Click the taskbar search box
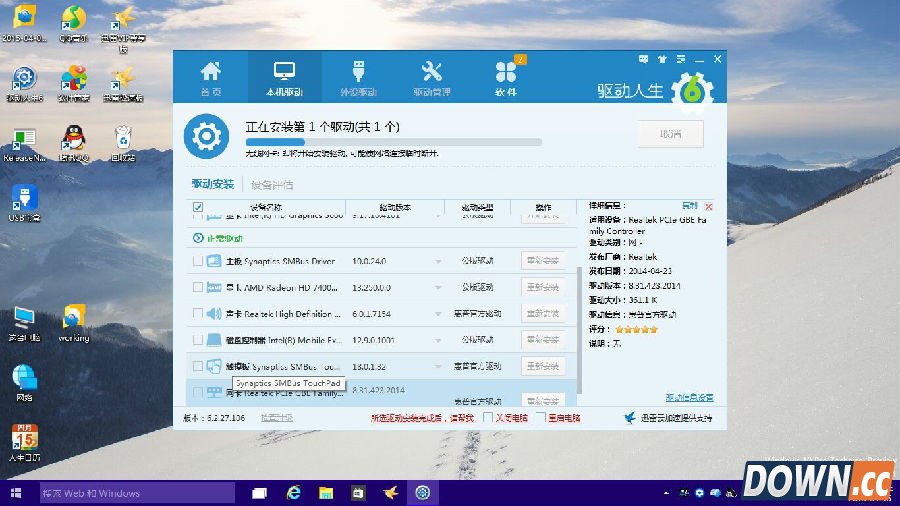 click(137, 493)
